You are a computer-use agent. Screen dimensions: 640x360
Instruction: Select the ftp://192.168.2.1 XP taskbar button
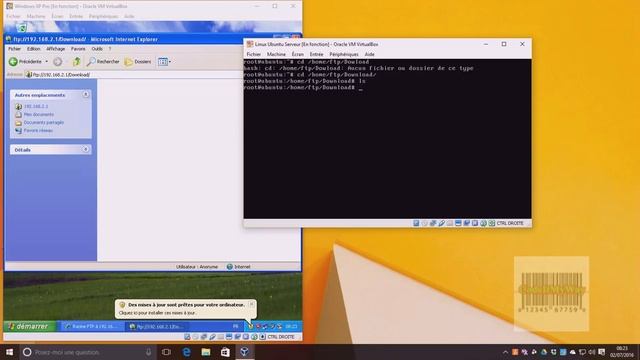click(157, 327)
